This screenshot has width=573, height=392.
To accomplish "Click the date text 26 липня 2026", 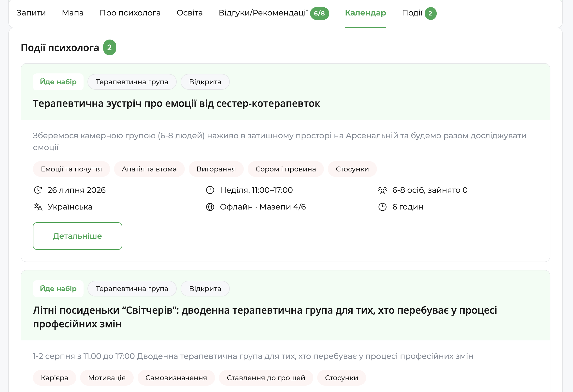I will pyautogui.click(x=76, y=190).
